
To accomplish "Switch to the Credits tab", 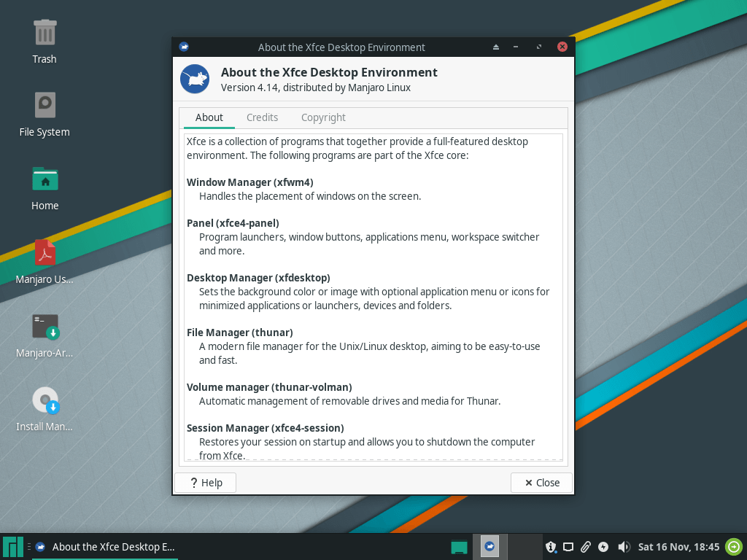I will tap(262, 117).
